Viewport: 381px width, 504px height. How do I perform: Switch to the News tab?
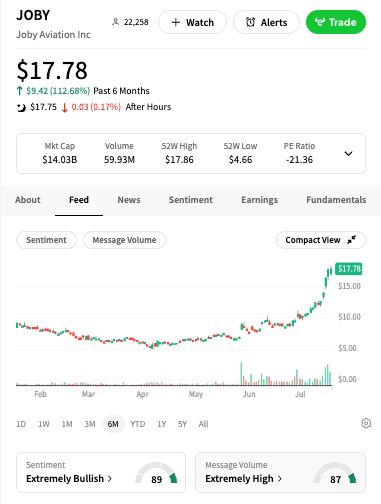click(129, 200)
